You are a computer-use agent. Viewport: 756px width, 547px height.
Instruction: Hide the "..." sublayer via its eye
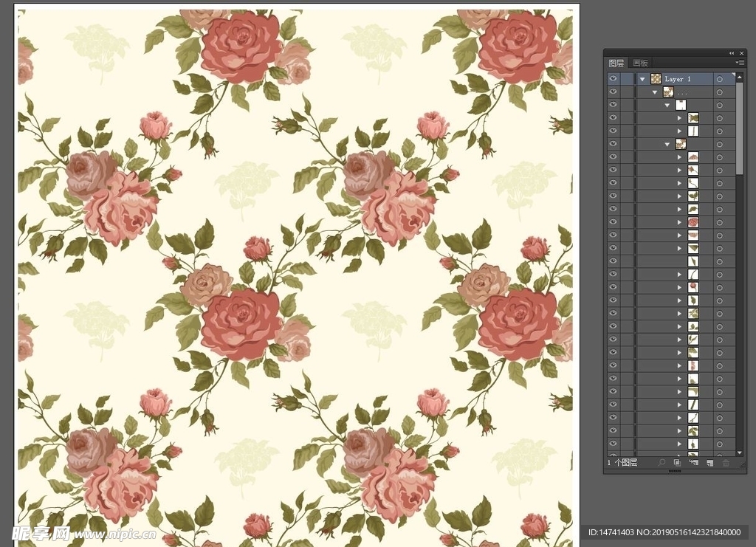(x=613, y=92)
